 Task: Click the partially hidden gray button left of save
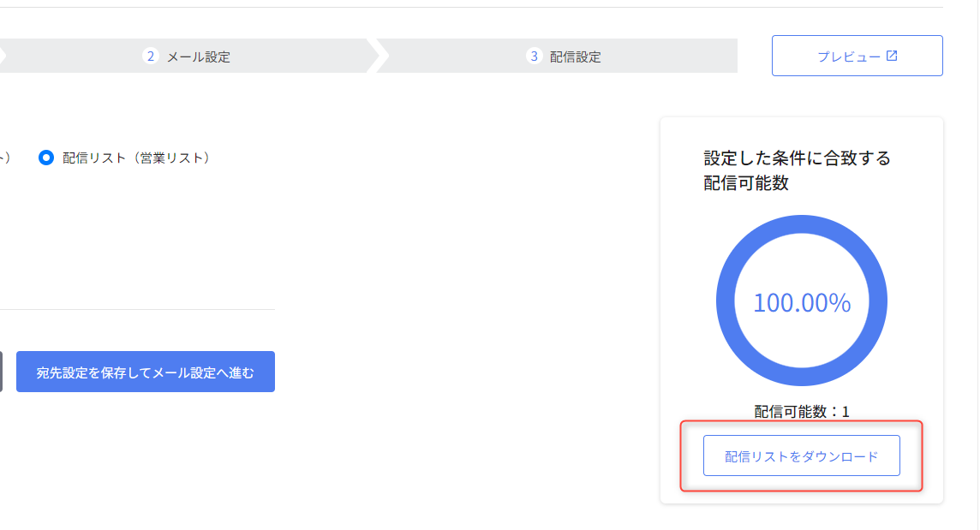click(x=1, y=372)
